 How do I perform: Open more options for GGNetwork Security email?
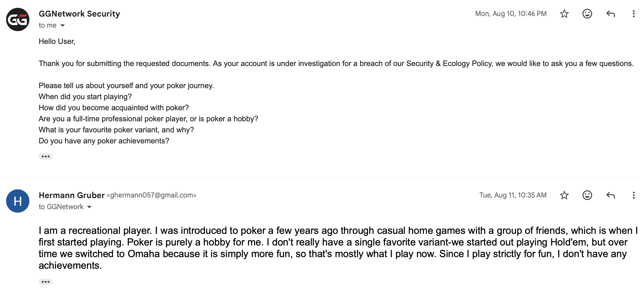coord(634,14)
